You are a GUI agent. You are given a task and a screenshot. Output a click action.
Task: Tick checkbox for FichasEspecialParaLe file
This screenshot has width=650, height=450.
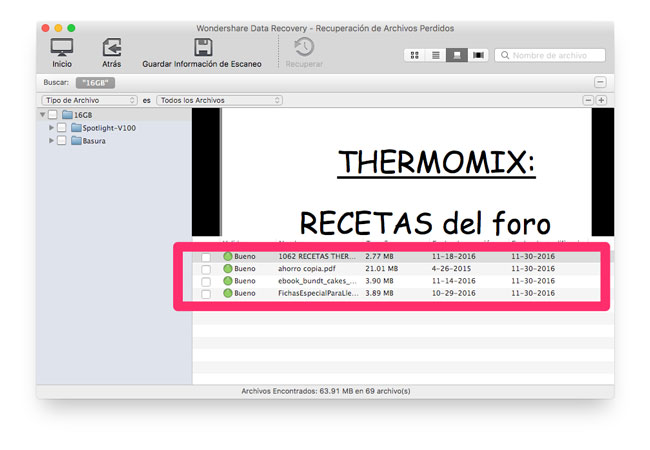point(206,294)
